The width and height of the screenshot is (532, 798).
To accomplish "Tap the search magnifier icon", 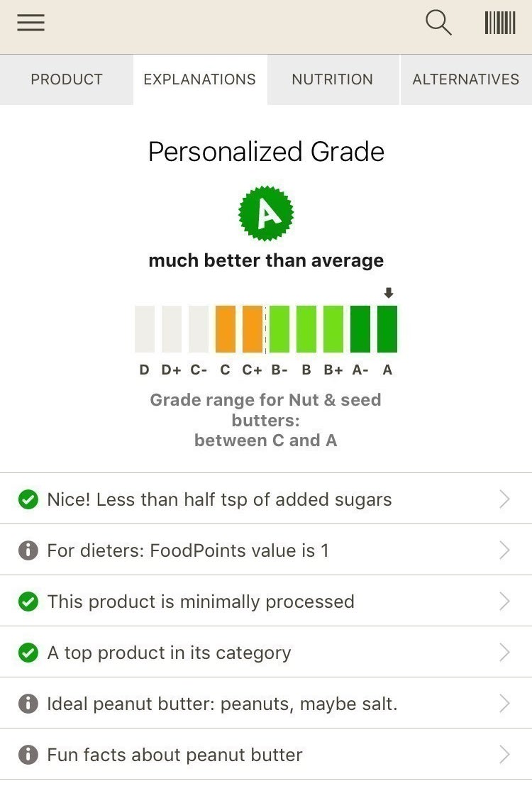I will pos(438,23).
